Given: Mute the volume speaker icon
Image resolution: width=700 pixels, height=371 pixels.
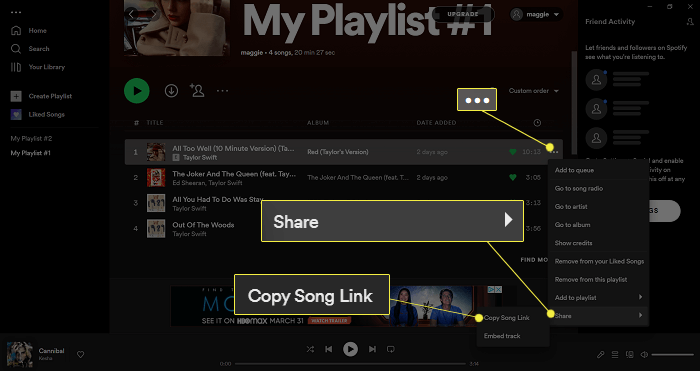Looking at the screenshot, I should point(644,354).
